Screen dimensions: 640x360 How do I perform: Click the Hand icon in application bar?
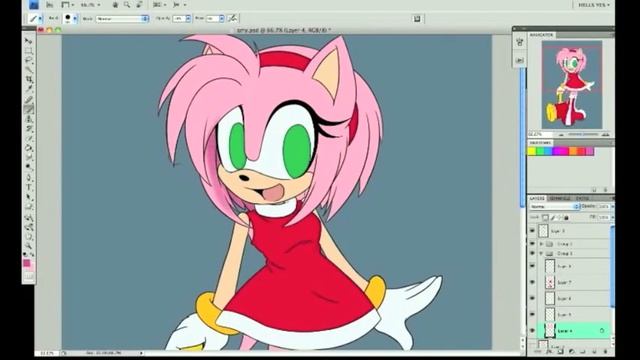[115, 5]
